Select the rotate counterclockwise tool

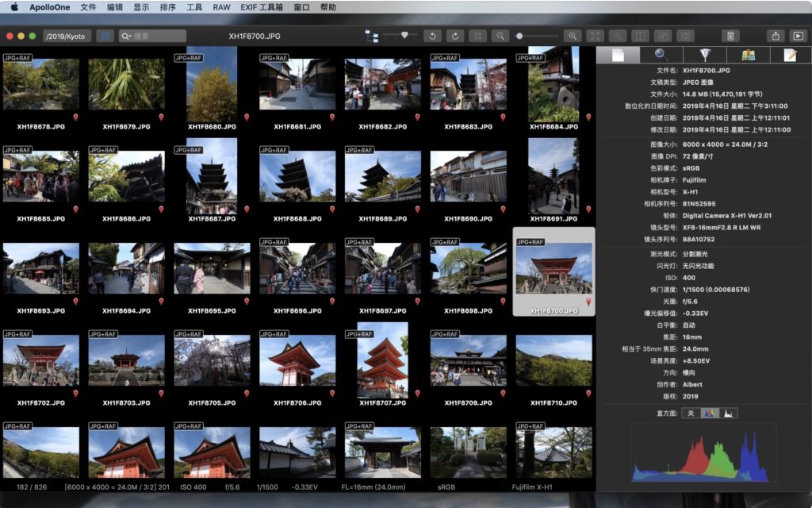(432, 36)
